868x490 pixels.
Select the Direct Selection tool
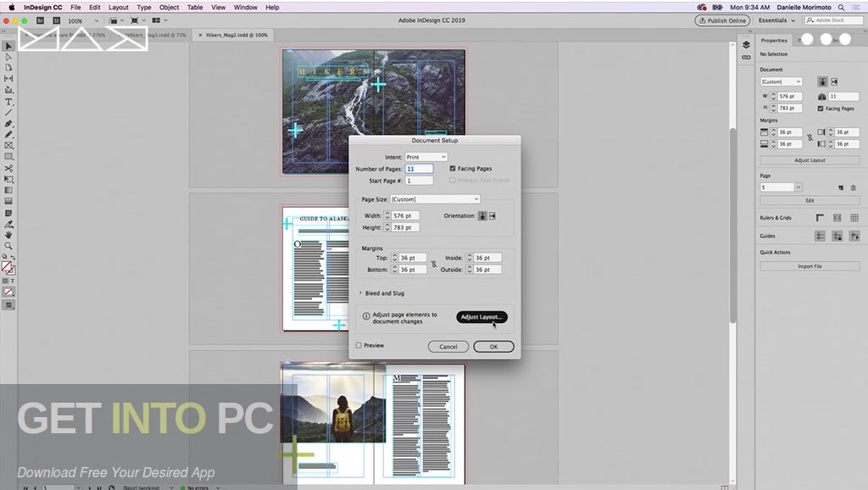(8, 57)
